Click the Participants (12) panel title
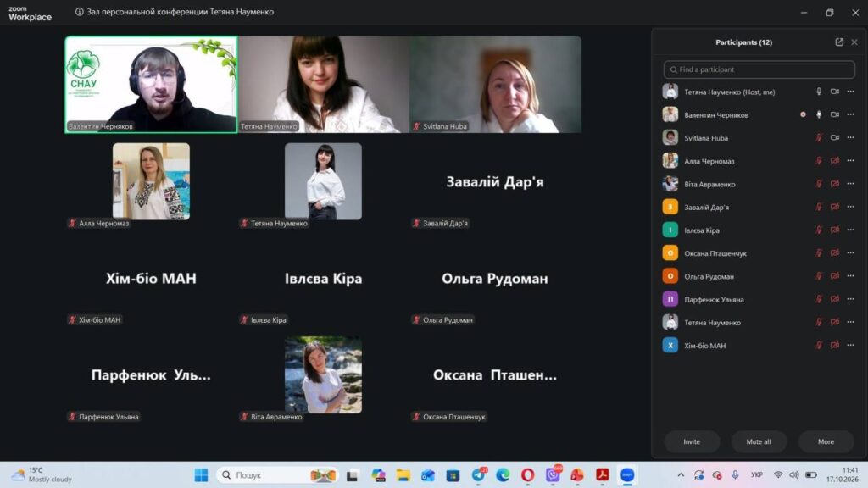The image size is (868, 488). (x=743, y=42)
